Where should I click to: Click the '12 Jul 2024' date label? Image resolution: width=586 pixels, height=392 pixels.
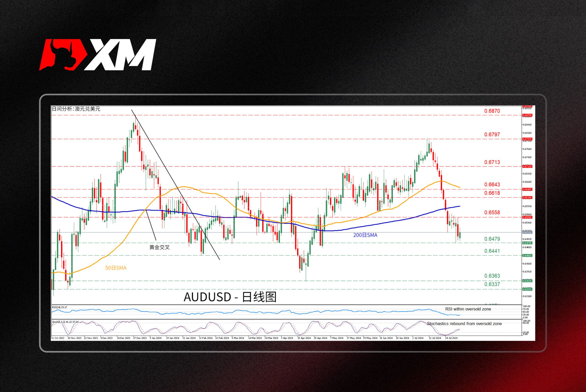tap(435, 338)
